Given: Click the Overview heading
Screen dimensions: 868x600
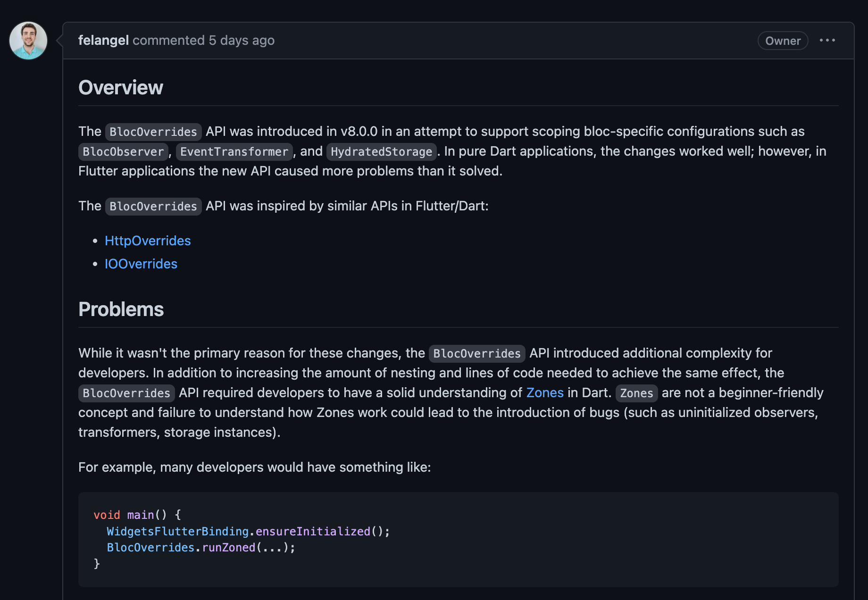Looking at the screenshot, I should click(x=121, y=88).
